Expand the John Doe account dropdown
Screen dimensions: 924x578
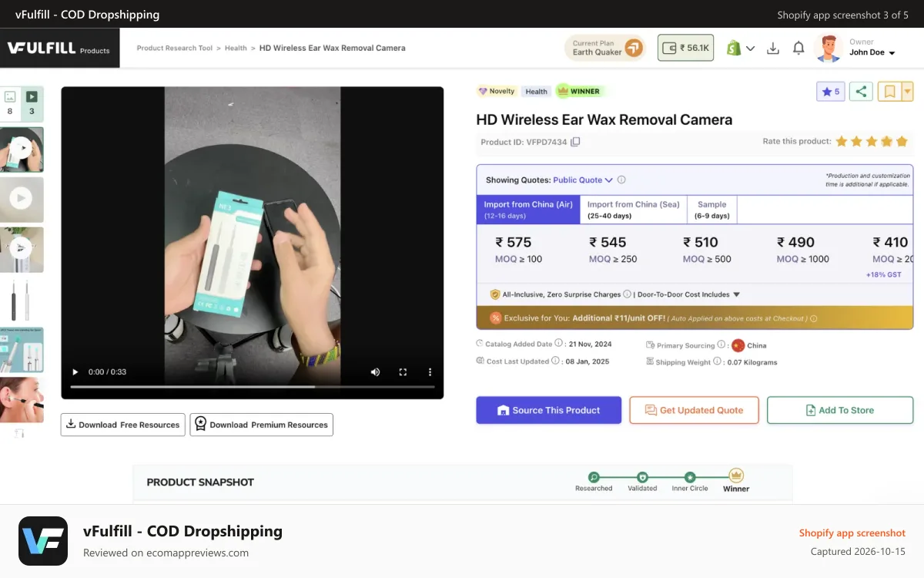pyautogui.click(x=892, y=53)
